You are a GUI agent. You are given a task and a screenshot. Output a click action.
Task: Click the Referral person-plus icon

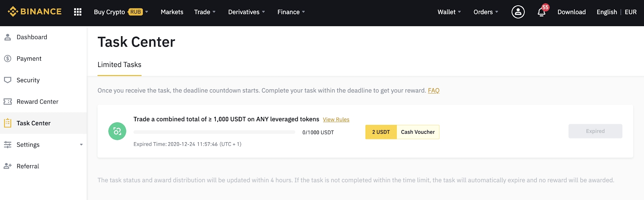[x=7, y=166]
